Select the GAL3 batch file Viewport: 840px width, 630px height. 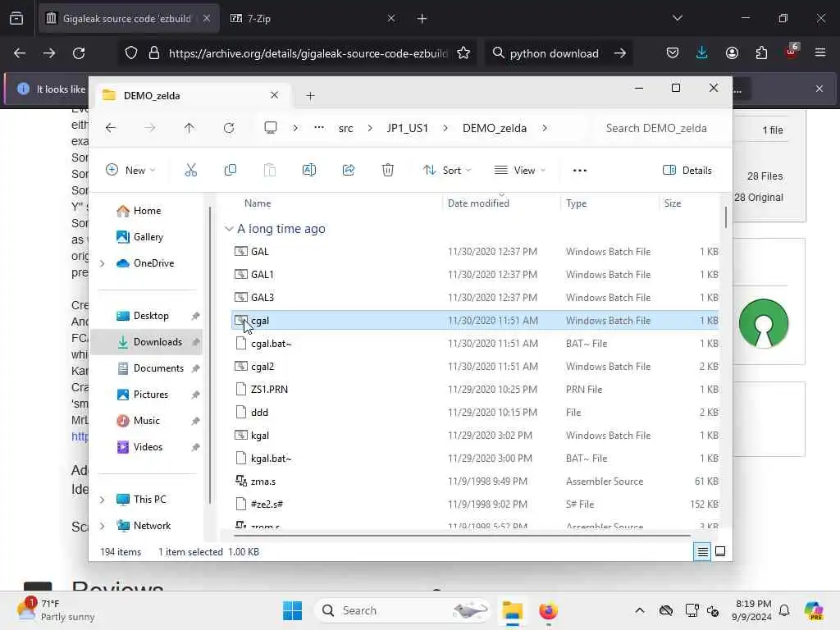pos(475,298)
